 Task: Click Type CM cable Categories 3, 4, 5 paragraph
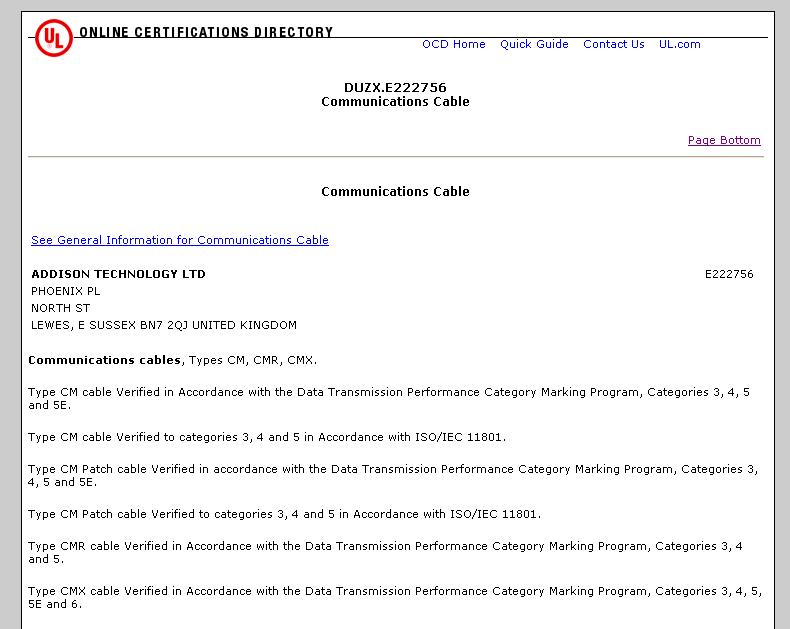pyautogui.click(x=389, y=399)
